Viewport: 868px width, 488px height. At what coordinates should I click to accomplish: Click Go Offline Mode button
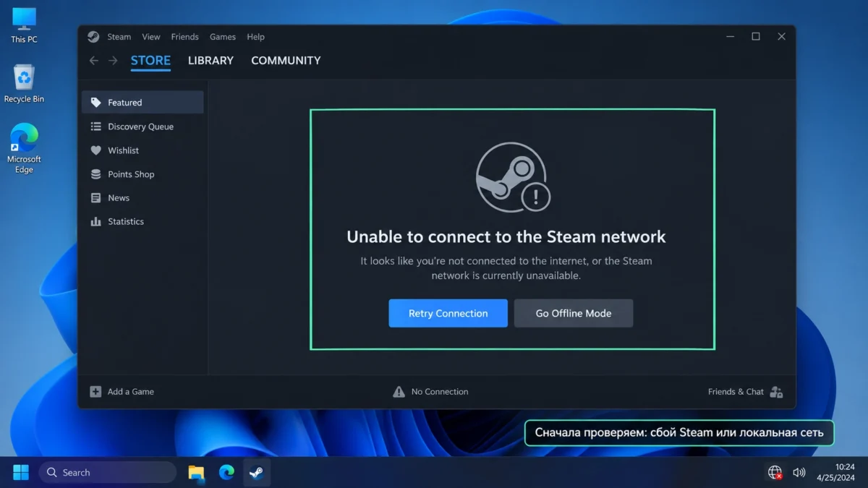(574, 313)
